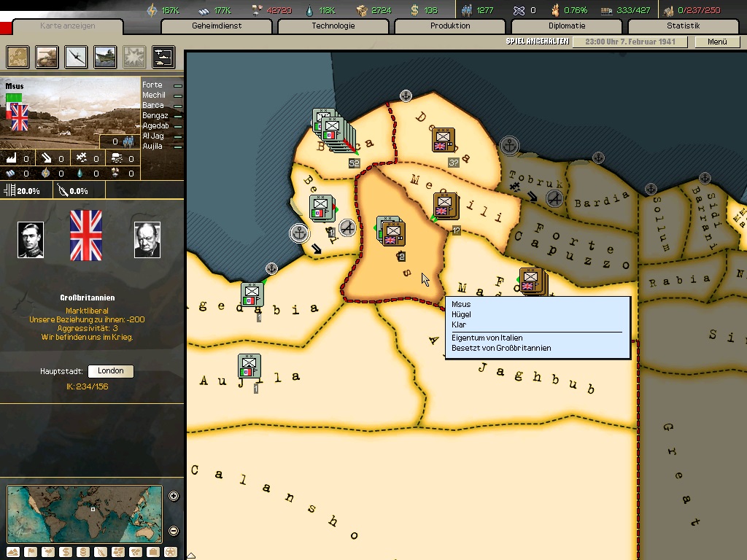The width and height of the screenshot is (747, 560).
Task: Jump to Barca in the province list
Action: (154, 106)
